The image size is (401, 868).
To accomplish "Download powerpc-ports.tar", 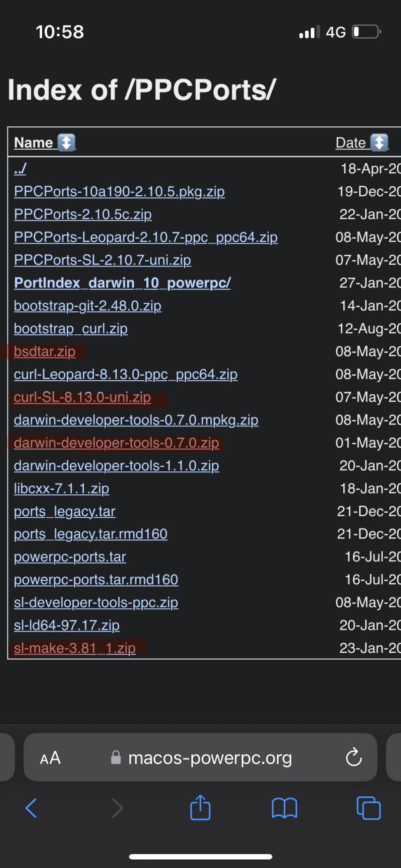I will pyautogui.click(x=70, y=557).
